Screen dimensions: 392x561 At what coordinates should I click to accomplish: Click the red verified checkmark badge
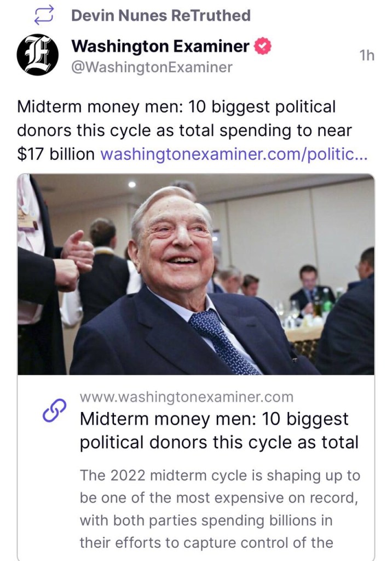264,47
